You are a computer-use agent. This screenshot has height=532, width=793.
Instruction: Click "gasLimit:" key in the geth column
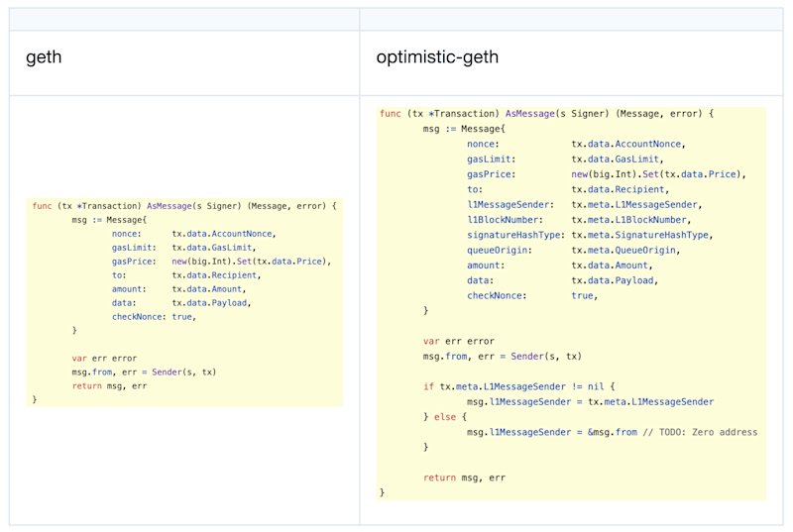tap(134, 248)
